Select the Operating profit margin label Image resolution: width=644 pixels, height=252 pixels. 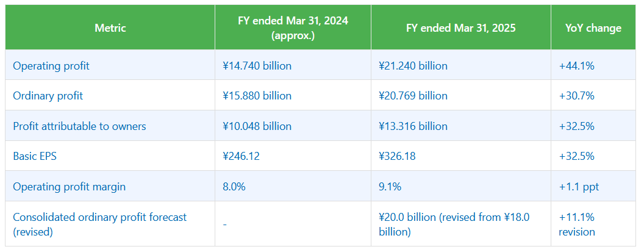(x=70, y=187)
